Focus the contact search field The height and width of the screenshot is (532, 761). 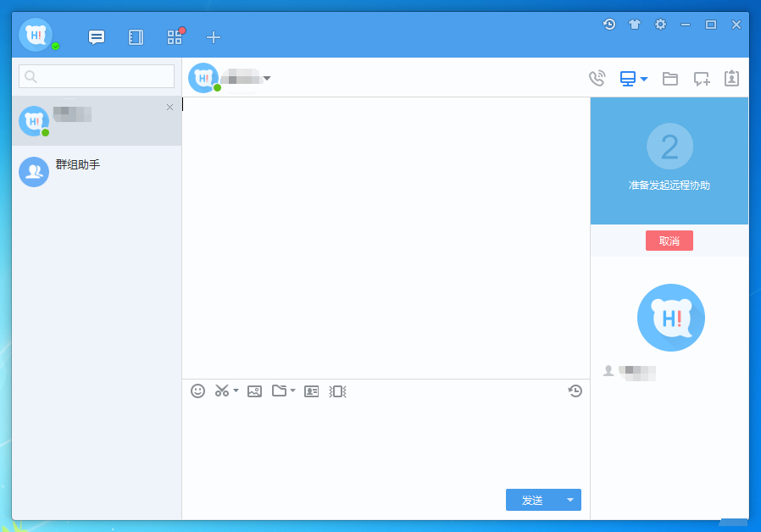pos(97,76)
